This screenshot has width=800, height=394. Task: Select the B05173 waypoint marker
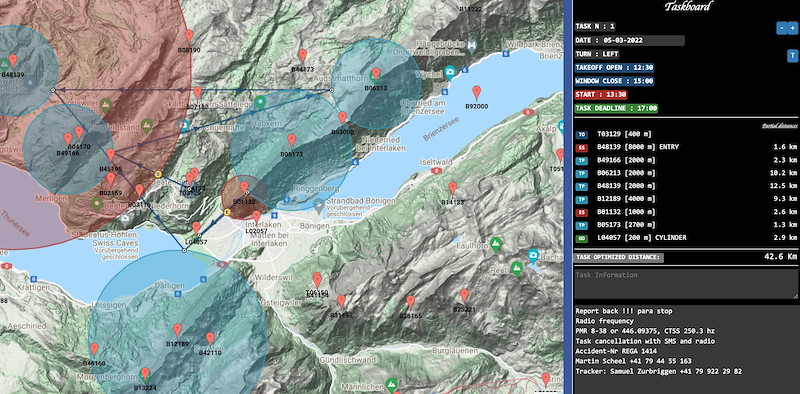coord(292,141)
